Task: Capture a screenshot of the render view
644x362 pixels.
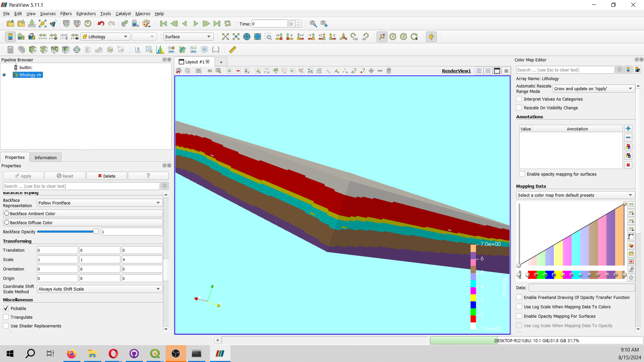Action: pos(198,71)
